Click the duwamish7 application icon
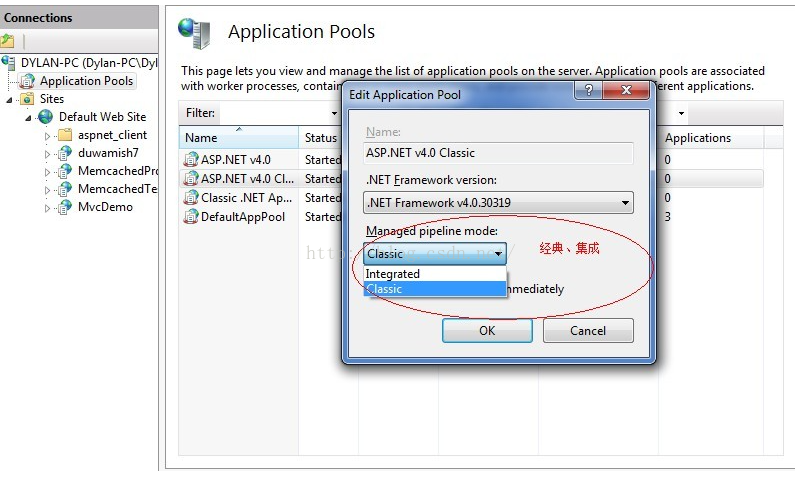The width and height of the screenshot is (802, 484). pos(64,153)
